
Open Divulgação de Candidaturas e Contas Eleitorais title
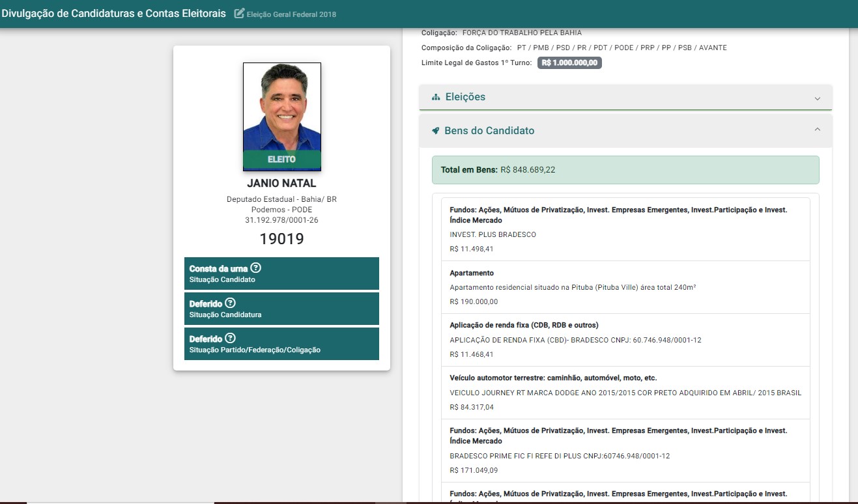pos(114,14)
